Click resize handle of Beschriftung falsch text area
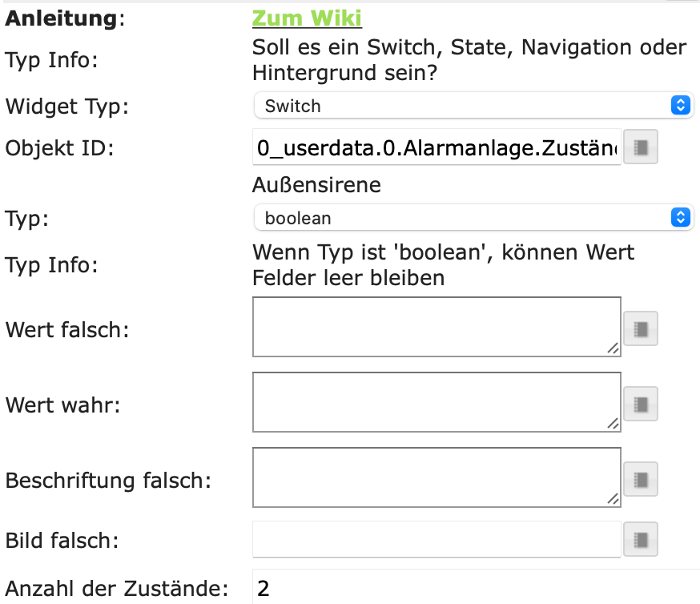Viewport: 700px width, 604px height. click(x=613, y=499)
